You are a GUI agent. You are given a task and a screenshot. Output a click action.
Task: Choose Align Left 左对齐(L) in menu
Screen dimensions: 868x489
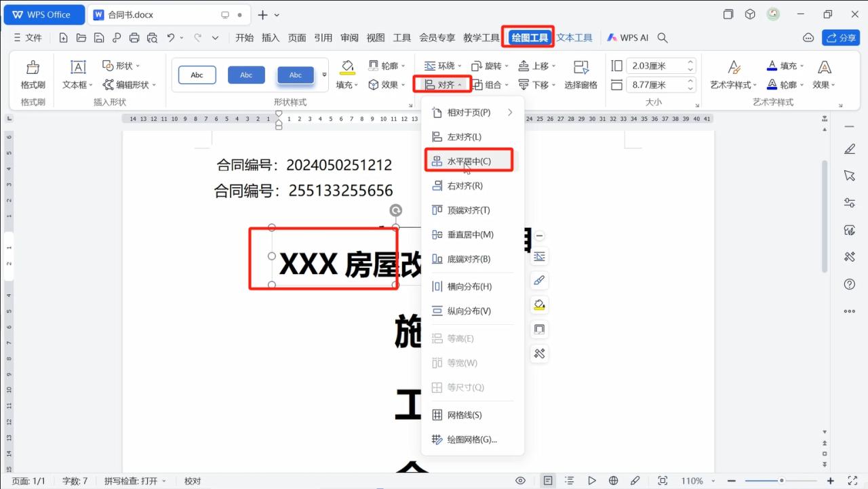click(473, 137)
